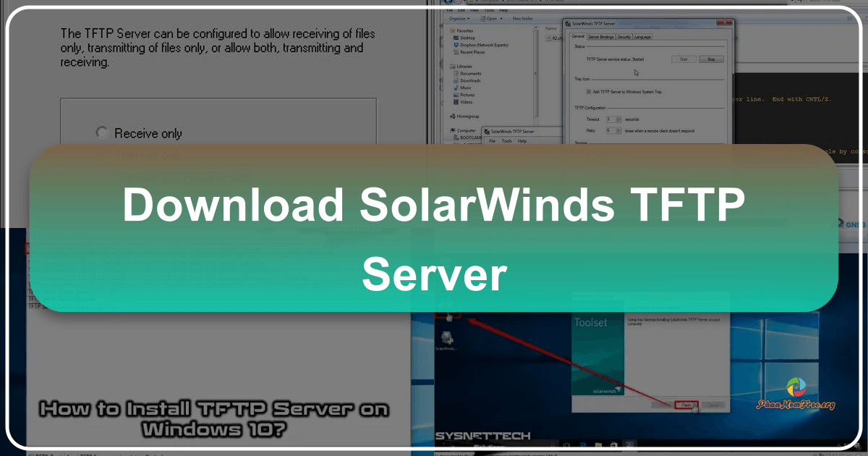Viewport: 868px width, 456px height.
Task: Open File Explorer from the taskbar
Action: (597, 444)
